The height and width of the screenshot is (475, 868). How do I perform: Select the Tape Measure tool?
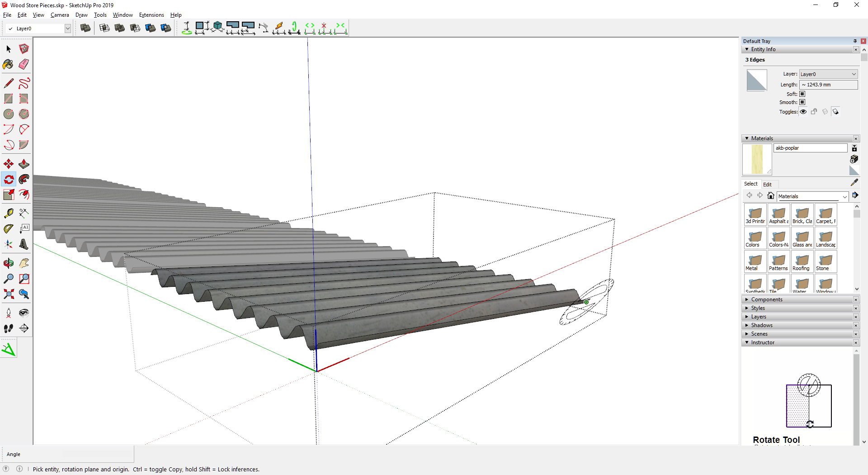tap(9, 214)
